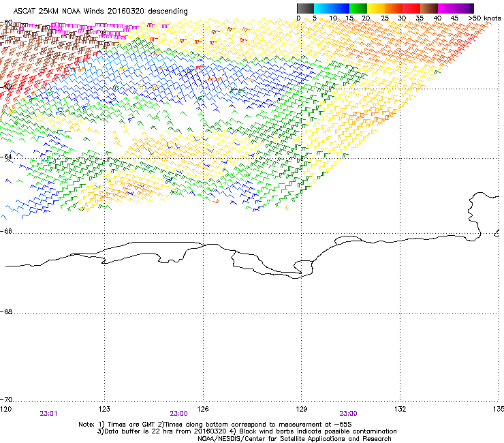Click the magenta-purple 40-50 knots legend segment
The width and height of the screenshot is (504, 443).
click(x=456, y=8)
